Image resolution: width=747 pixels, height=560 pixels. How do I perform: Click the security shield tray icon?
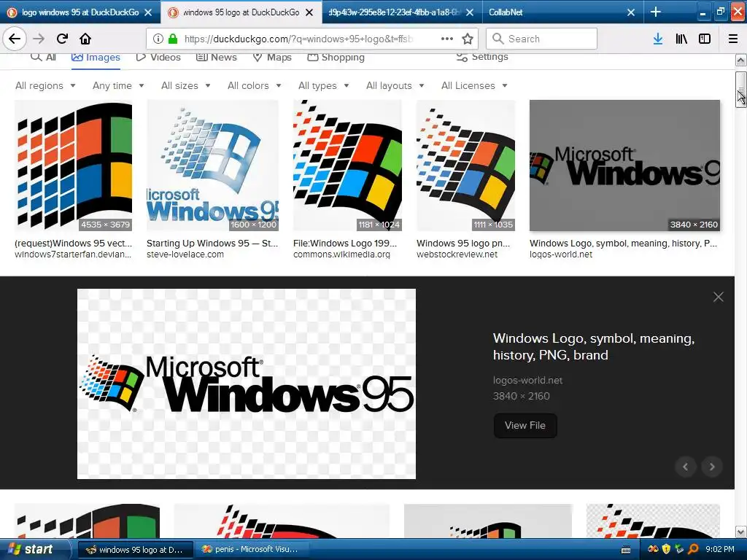[667, 550]
